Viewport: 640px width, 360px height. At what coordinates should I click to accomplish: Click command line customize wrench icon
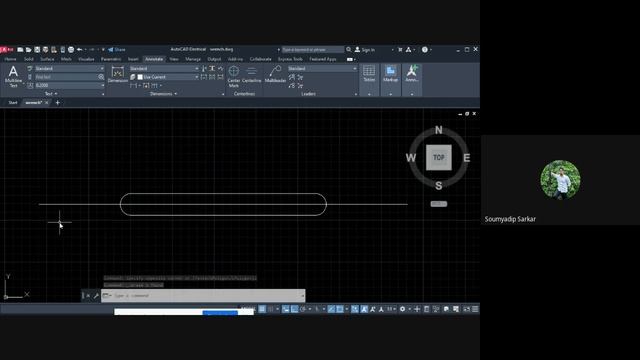click(96, 296)
